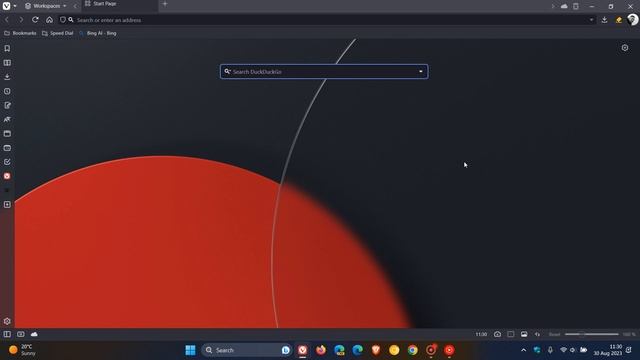Show hidden system tray icons chevron

click(524, 350)
